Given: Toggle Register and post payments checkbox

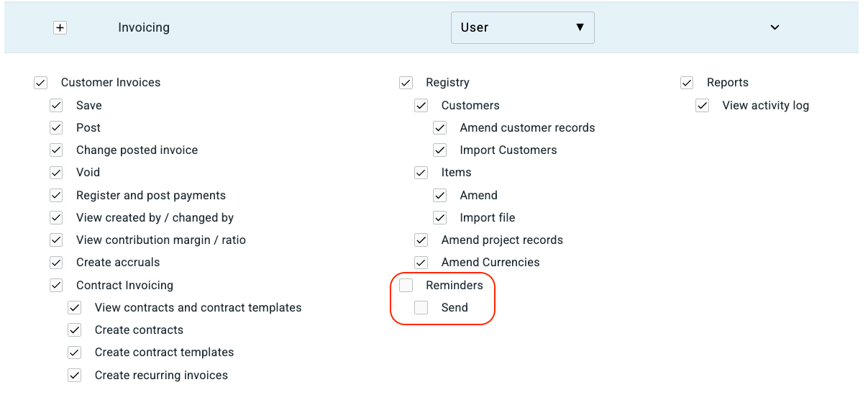Looking at the screenshot, I should (56, 196).
